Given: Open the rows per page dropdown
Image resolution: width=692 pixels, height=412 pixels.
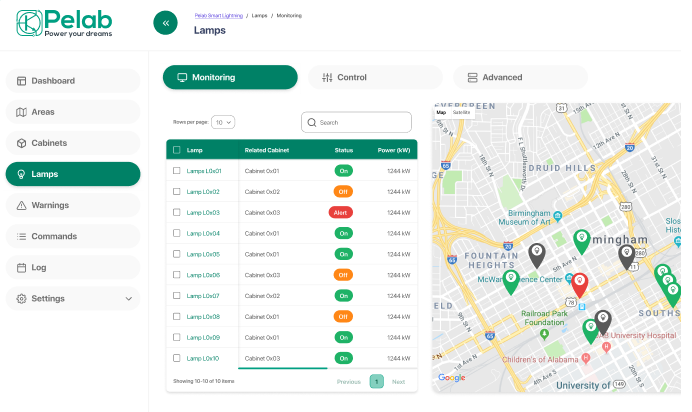Looking at the screenshot, I should tap(222, 122).
